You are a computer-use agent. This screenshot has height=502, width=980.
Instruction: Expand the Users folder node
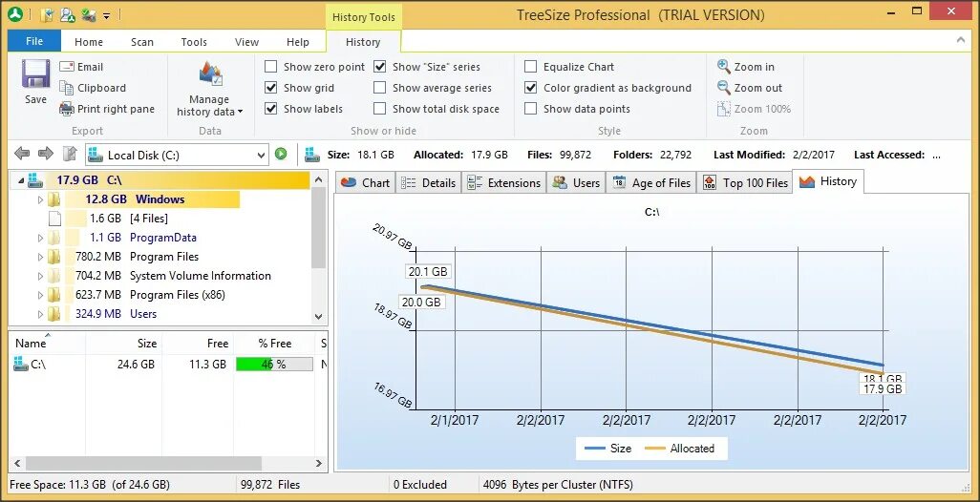pos(40,314)
